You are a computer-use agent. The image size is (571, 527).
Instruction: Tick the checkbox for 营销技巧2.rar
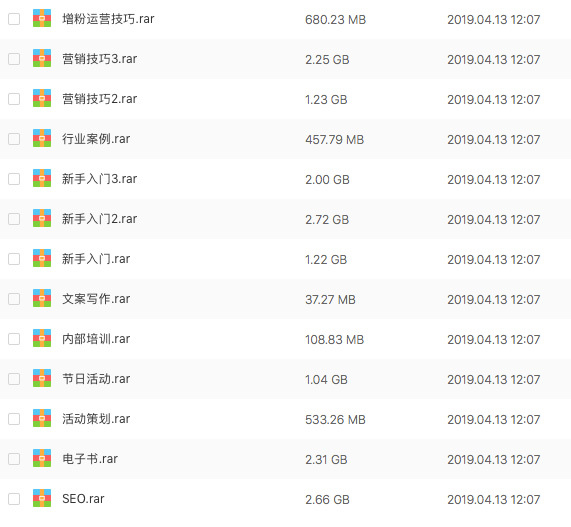pos(14,99)
